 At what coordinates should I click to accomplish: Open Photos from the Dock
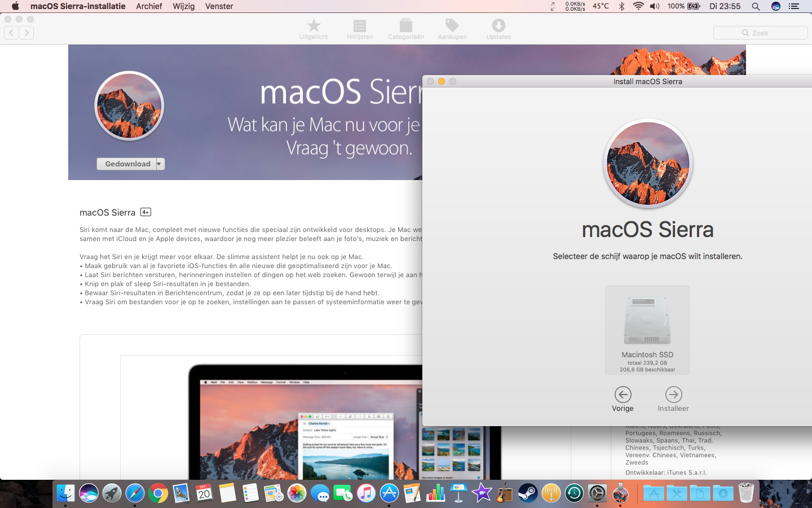[297, 493]
